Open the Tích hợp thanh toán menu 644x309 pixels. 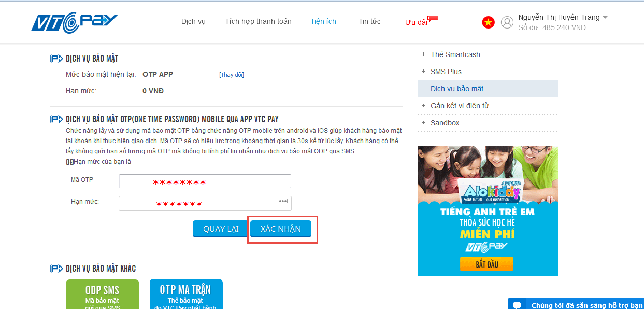point(258,21)
